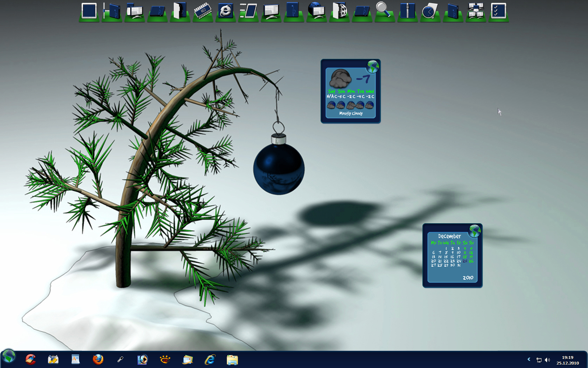Open the taskbar clock showing 19:19
Screen dimensions: 588x368
tap(568, 357)
